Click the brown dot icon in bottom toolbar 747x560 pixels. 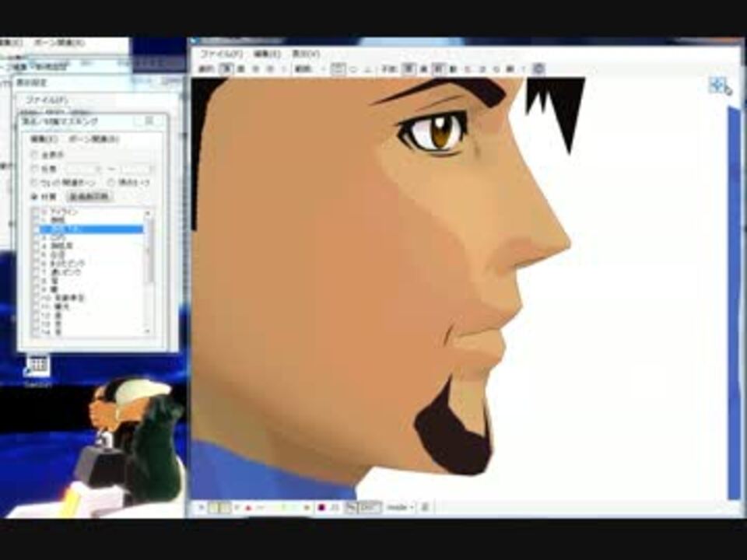point(307,508)
